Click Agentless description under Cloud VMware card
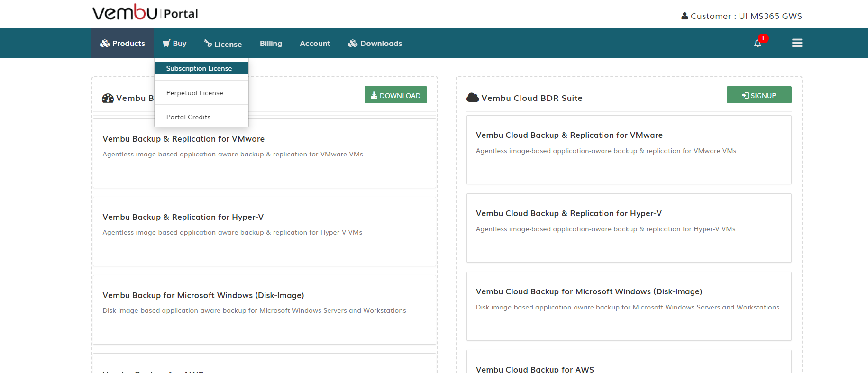Image resolution: width=868 pixels, height=373 pixels. pyautogui.click(x=607, y=151)
